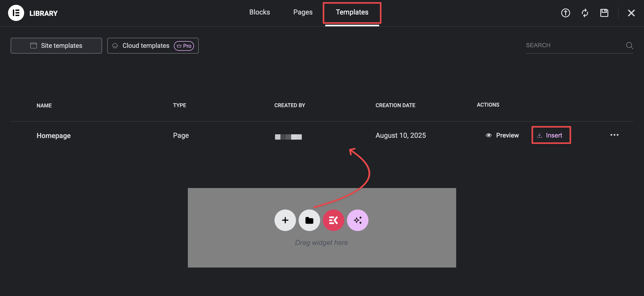Open Cloud templates
The width and height of the screenshot is (644, 296).
coord(153,46)
